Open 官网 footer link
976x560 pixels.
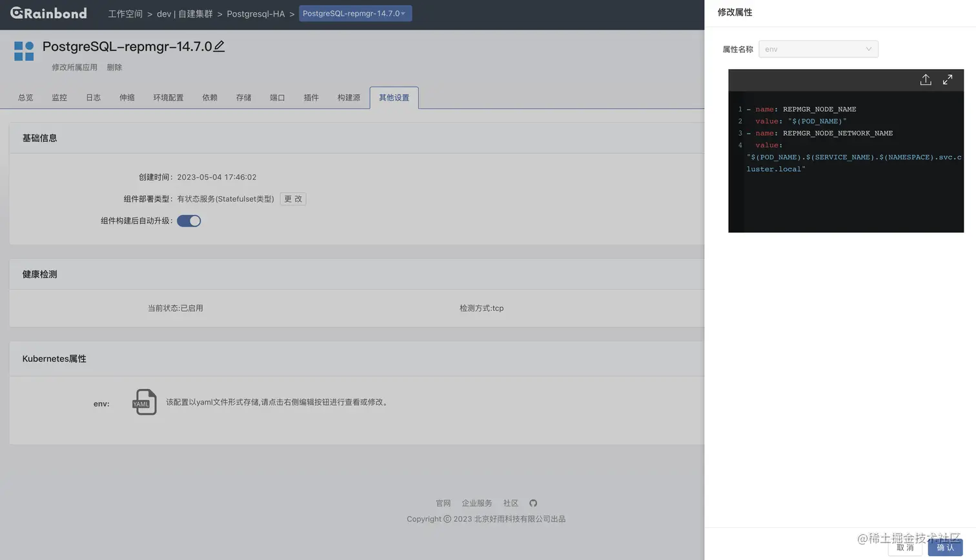tap(443, 503)
